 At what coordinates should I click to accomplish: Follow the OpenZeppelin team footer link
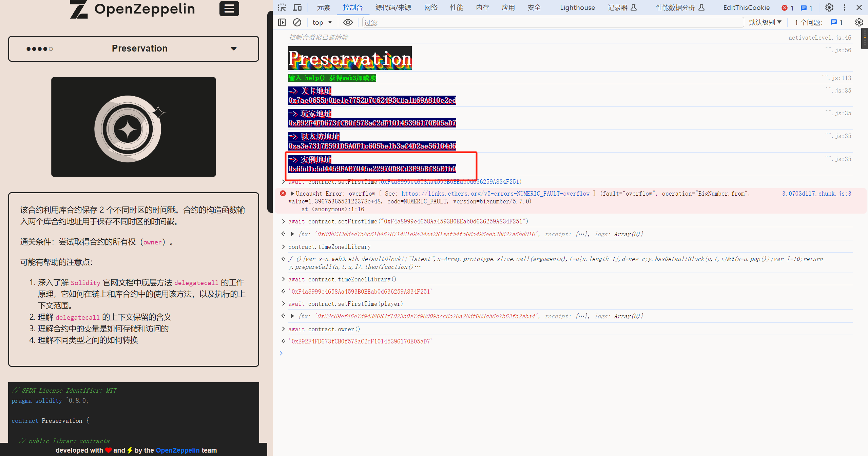[x=177, y=450]
